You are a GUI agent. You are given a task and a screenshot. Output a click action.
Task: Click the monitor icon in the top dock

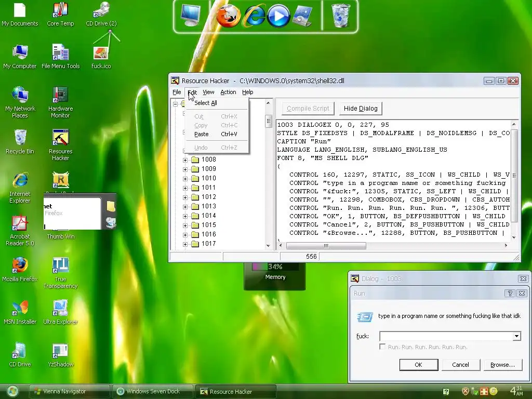pos(190,16)
